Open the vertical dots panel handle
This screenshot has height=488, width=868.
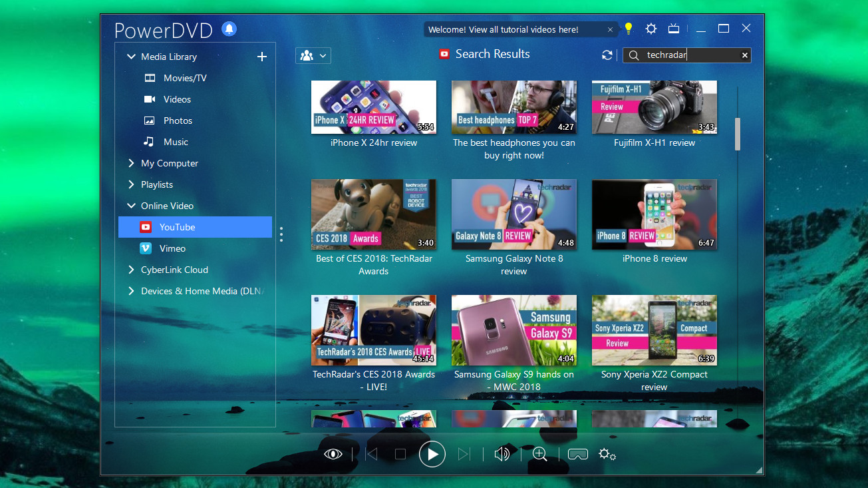tap(281, 234)
